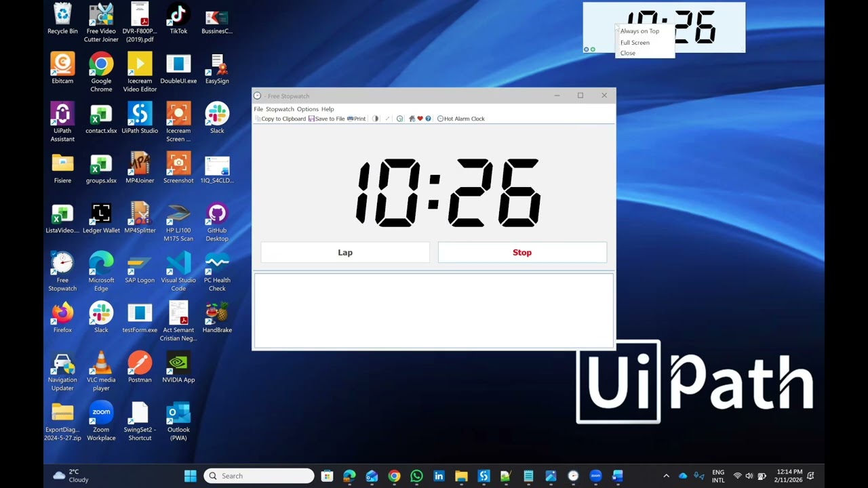Image resolution: width=868 pixels, height=488 pixels.
Task: Select the TikTok desktop icon
Action: pos(178,19)
